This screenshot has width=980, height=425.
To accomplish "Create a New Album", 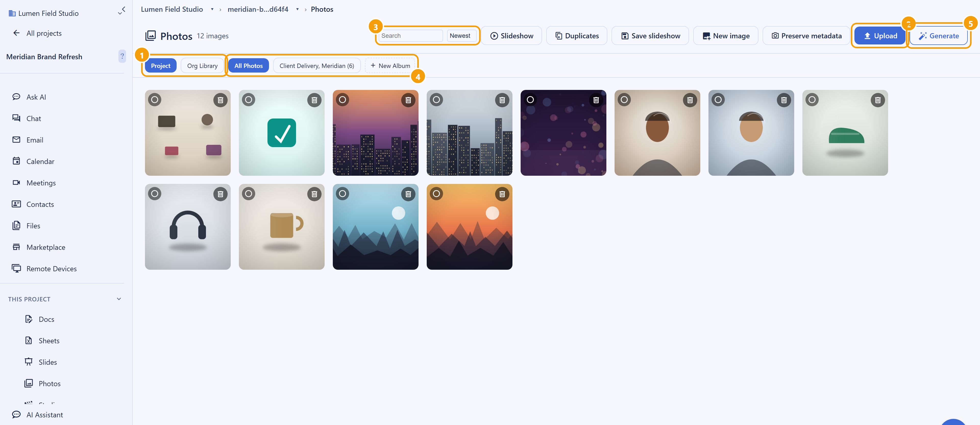I will [390, 65].
